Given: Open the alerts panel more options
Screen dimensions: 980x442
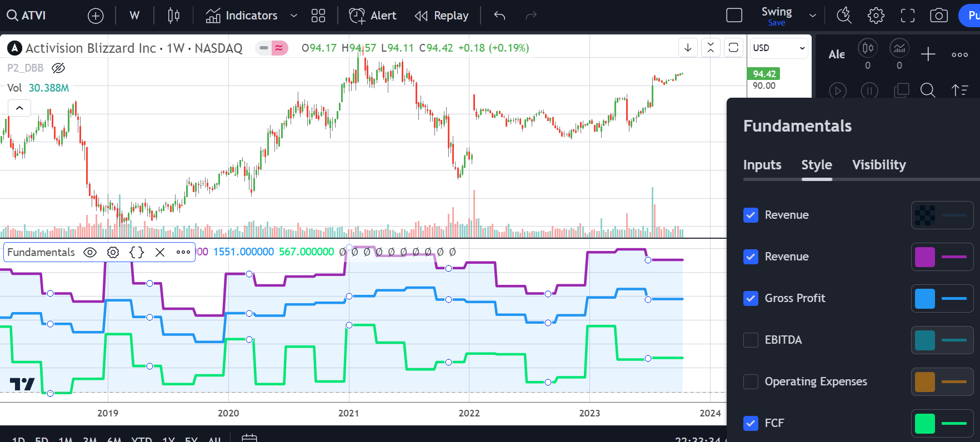Looking at the screenshot, I should (960, 54).
